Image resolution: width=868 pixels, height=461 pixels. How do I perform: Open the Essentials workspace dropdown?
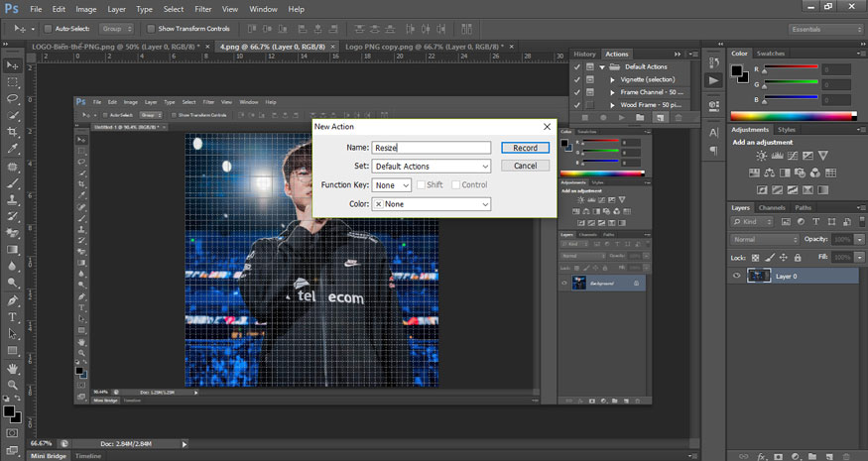825,29
